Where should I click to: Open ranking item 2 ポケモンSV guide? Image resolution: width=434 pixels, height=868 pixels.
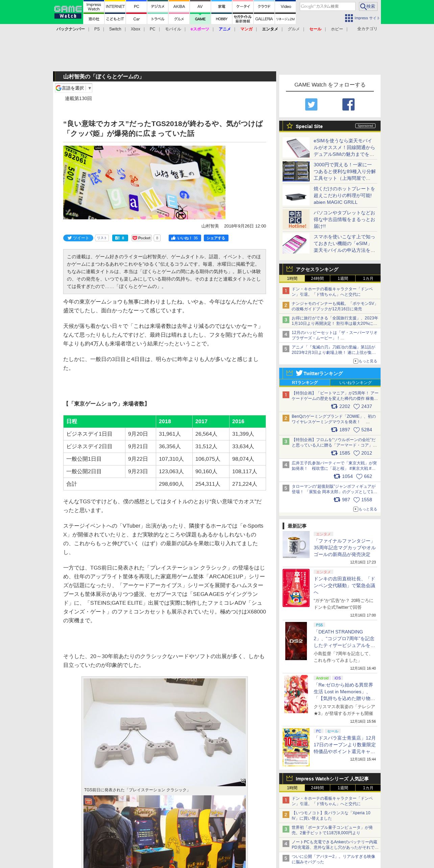tap(334, 306)
